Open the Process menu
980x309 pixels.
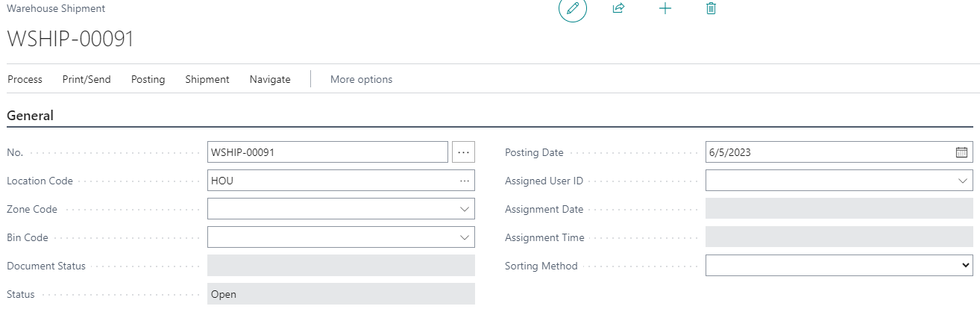coord(25,79)
